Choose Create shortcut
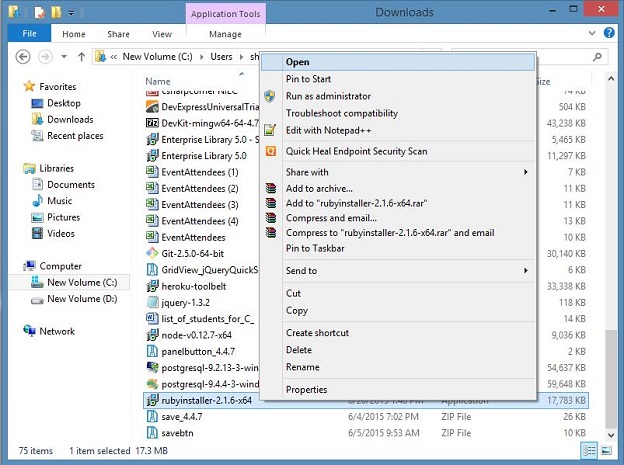Image resolution: width=624 pixels, height=465 pixels. [317, 332]
